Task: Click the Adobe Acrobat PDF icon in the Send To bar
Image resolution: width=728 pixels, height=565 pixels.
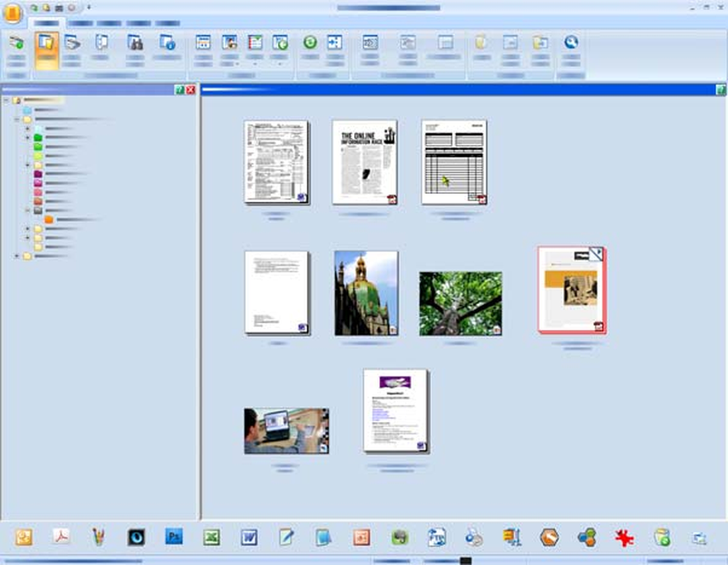Action: [62, 537]
